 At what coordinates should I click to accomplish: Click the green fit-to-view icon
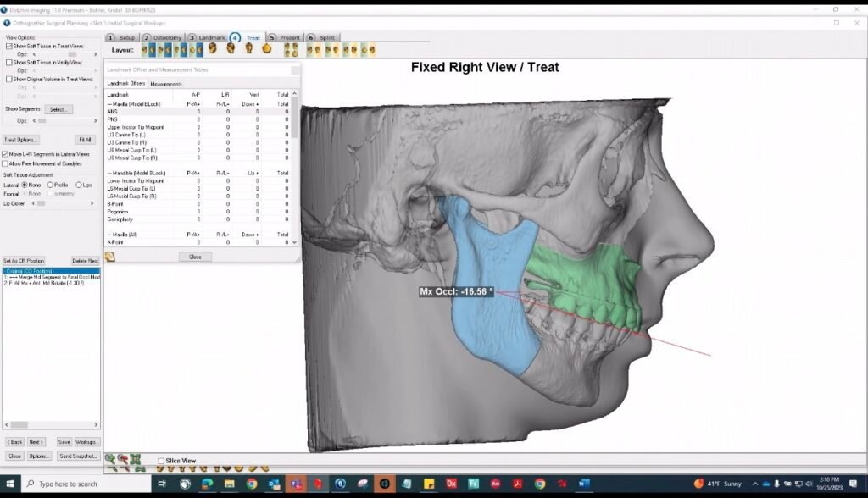136,459
